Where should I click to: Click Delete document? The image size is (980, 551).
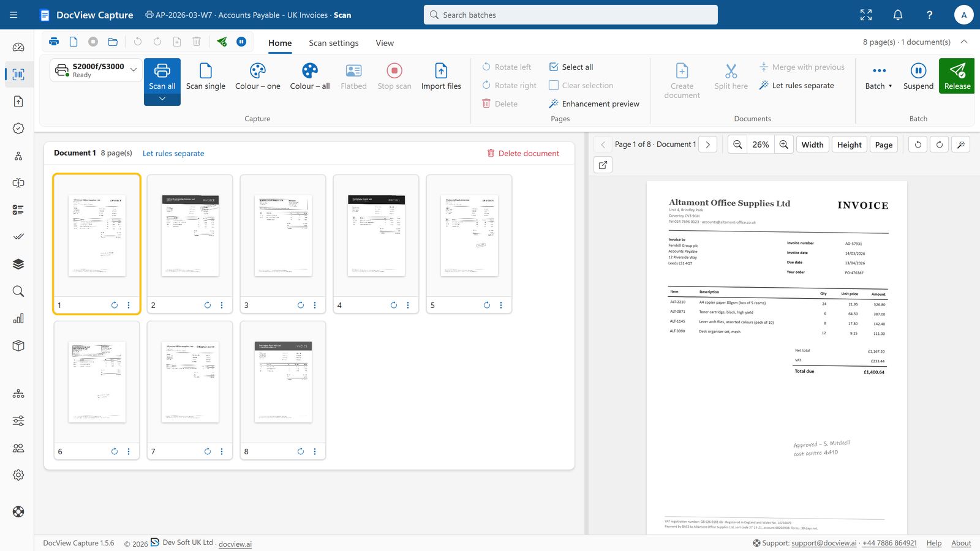coord(523,153)
